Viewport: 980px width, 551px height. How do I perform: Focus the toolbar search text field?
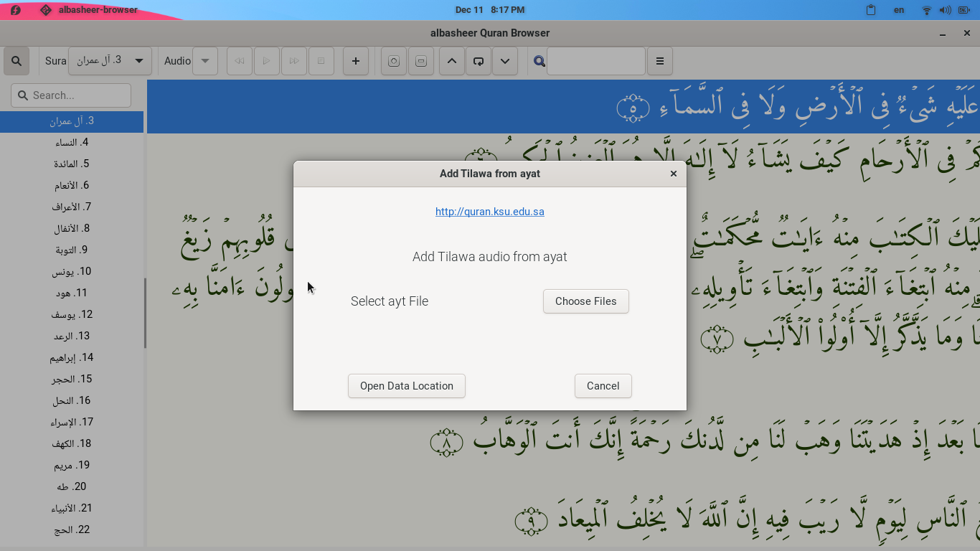coord(596,61)
